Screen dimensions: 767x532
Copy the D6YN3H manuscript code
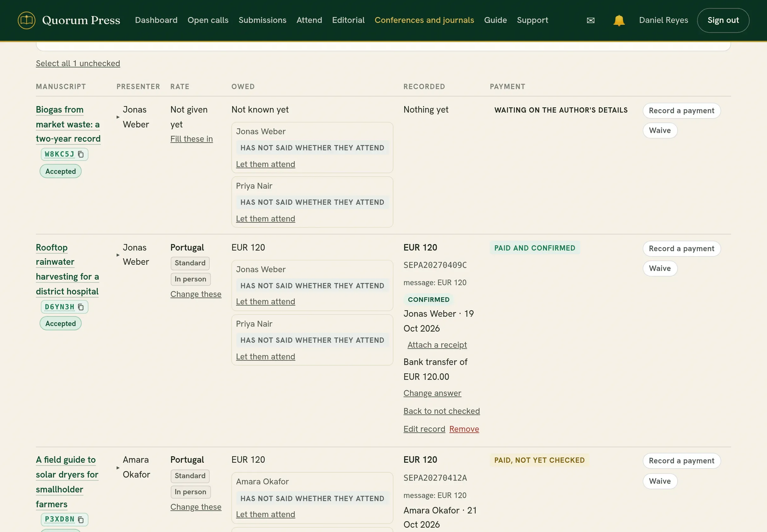[x=81, y=307]
